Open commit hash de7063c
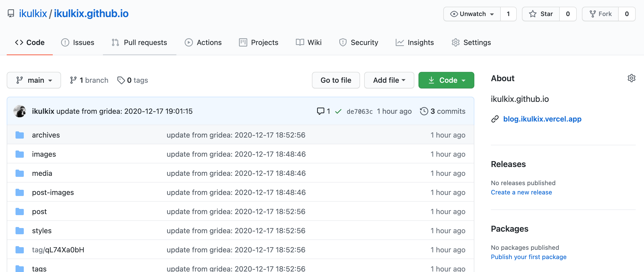Screen dimensions: 644x272 360,111
